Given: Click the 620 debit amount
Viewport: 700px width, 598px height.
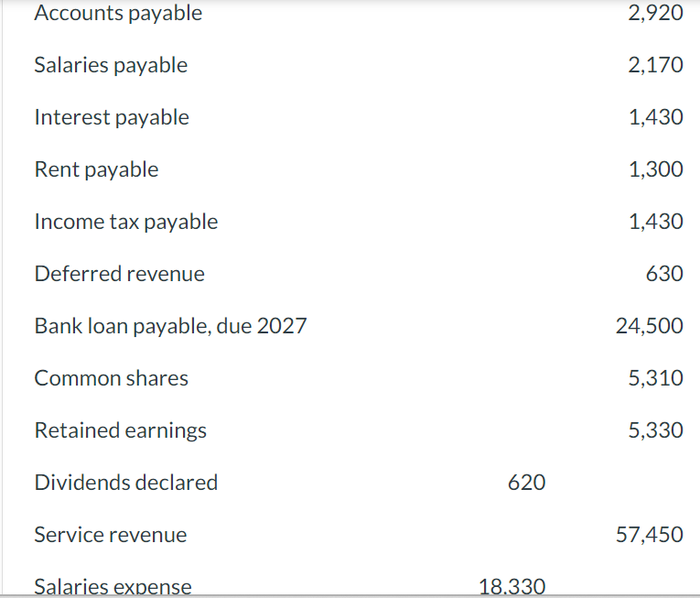Looking at the screenshot, I should 526,483.
